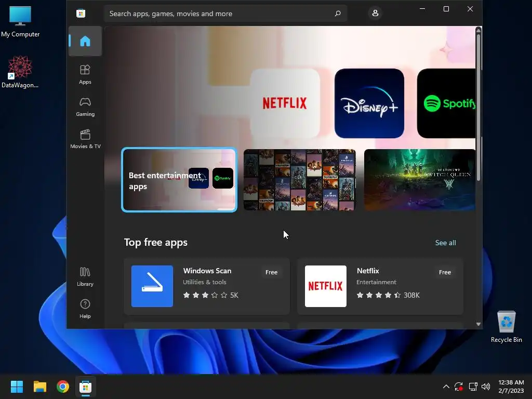This screenshot has height=399, width=532.
Task: Click Microsoft Store taskbar icon
Action: click(86, 387)
